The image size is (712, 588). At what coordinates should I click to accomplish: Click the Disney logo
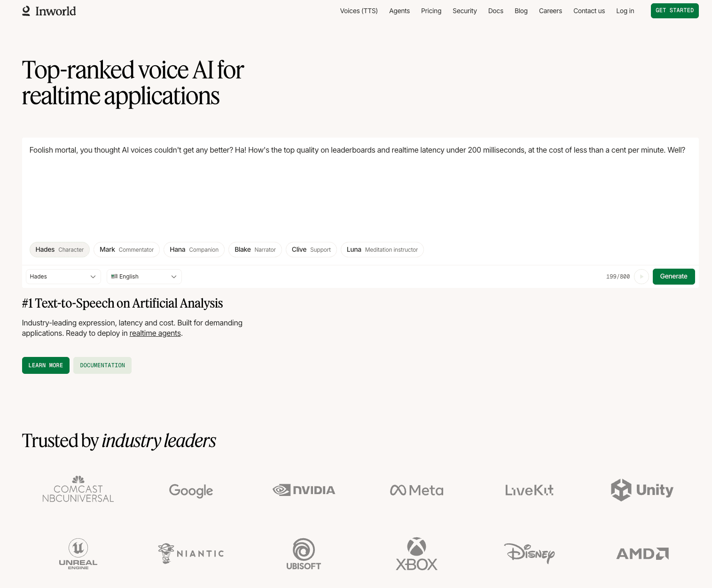click(x=529, y=553)
